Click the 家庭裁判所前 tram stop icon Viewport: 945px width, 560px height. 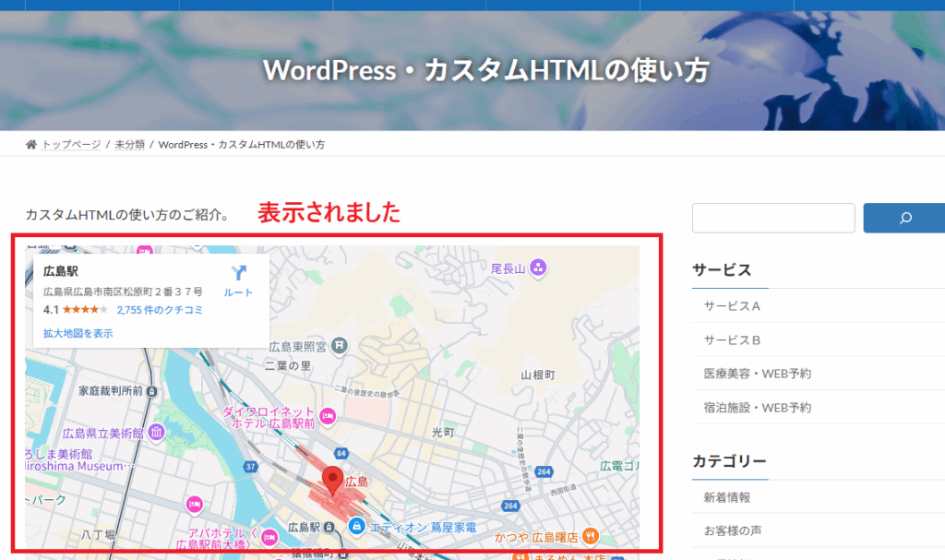click(x=152, y=392)
